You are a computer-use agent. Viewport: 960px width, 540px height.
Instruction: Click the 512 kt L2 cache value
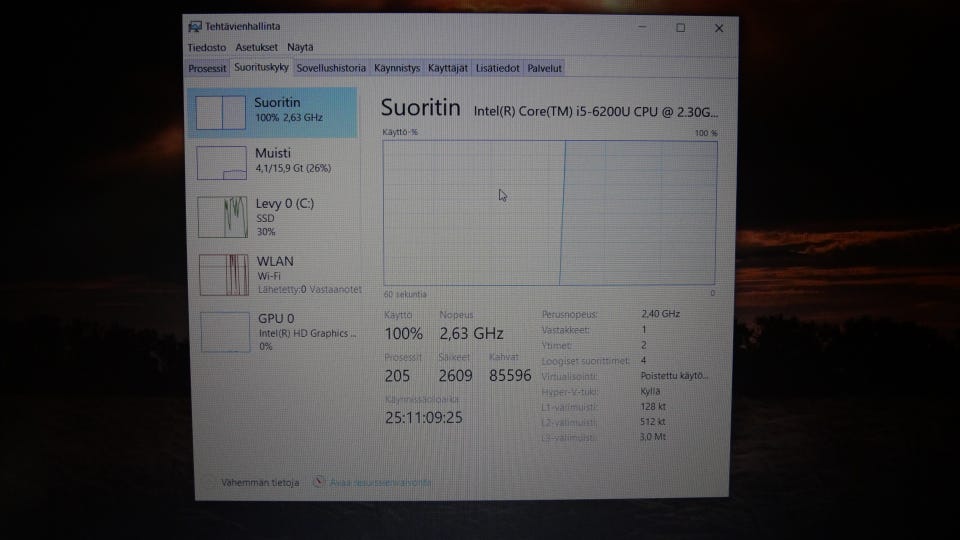653,422
